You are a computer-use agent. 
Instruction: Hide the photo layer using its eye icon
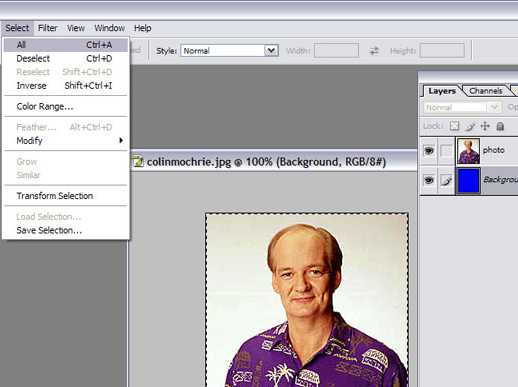pos(429,151)
